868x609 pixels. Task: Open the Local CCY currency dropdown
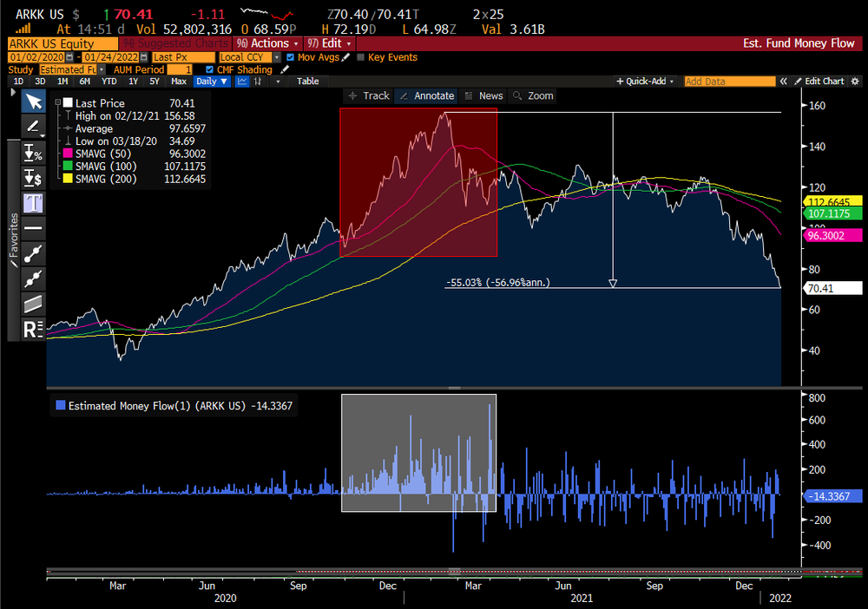click(278, 57)
